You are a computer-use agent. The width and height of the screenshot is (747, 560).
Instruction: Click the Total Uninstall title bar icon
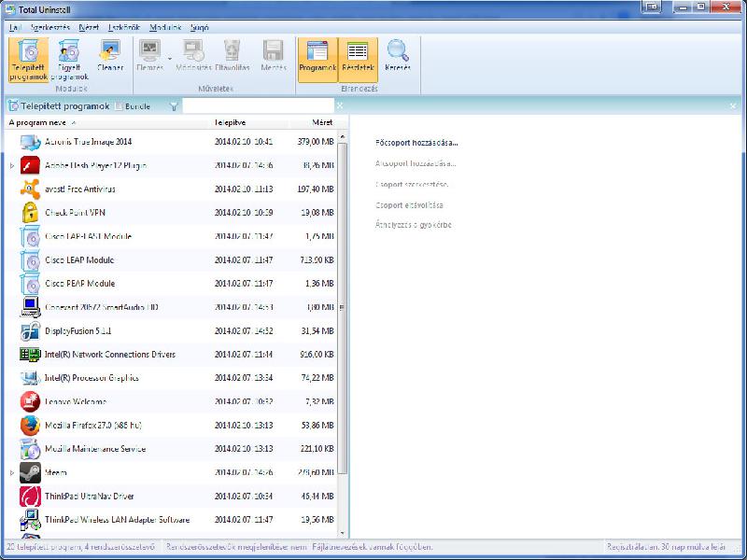pyautogui.click(x=10, y=9)
